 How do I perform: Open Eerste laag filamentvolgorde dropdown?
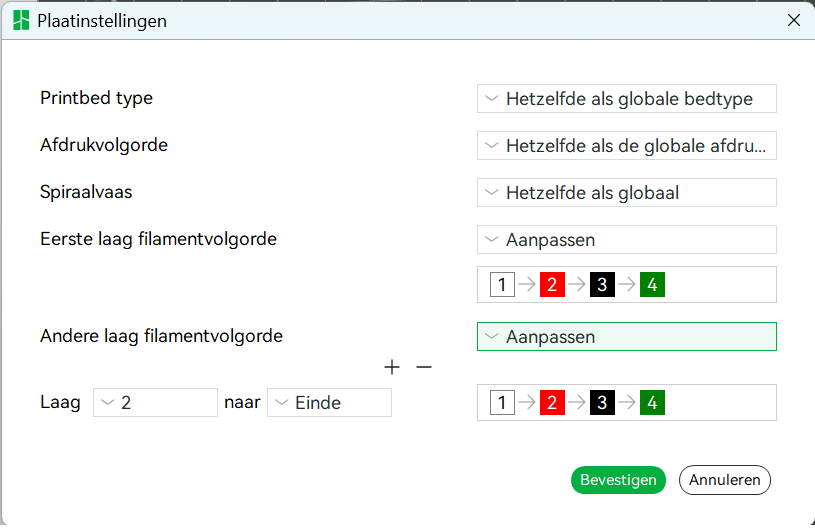point(627,240)
